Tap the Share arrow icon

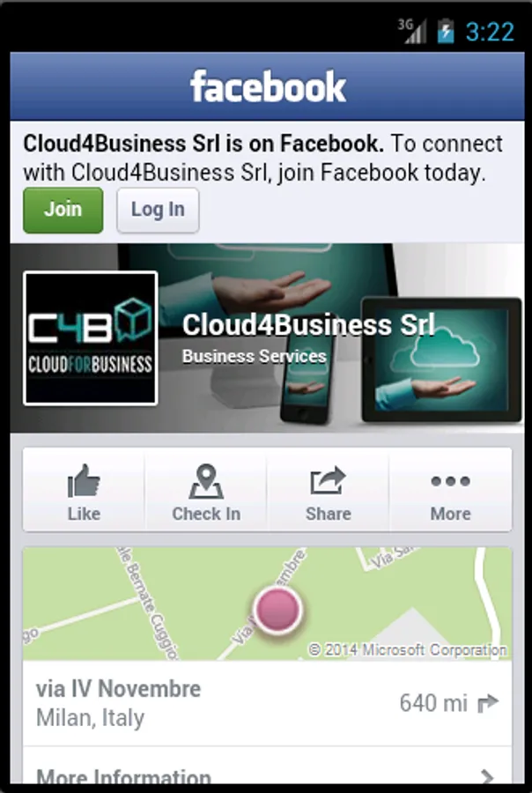328,481
